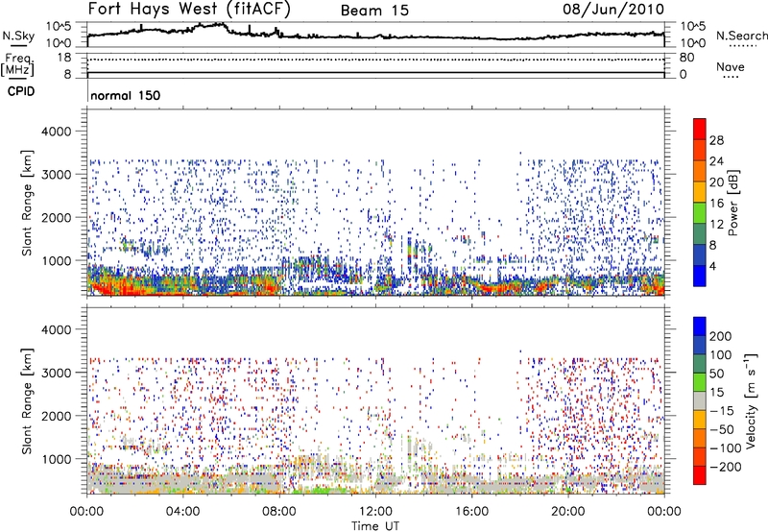The width and height of the screenshot is (768, 532).
Task: Click the 'Slant Range [km]' label of the Power panel
Action: (27, 203)
